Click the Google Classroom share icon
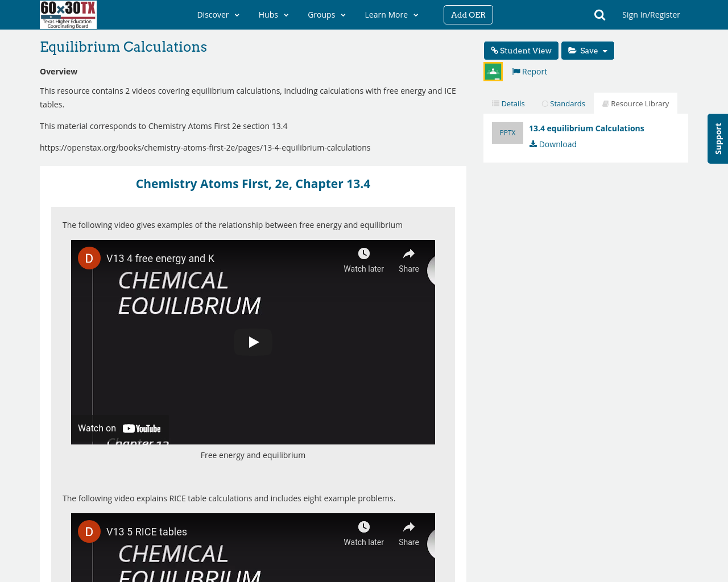 [493, 72]
